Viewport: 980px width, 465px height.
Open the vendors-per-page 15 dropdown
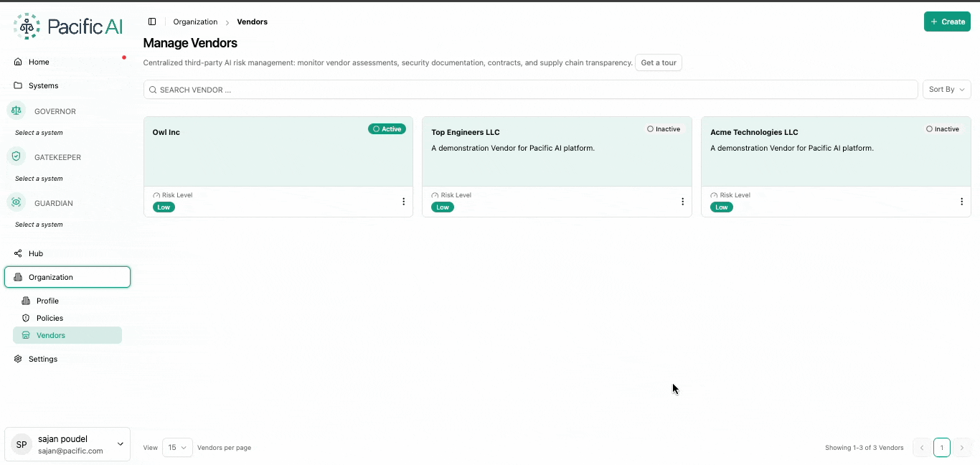(x=177, y=447)
